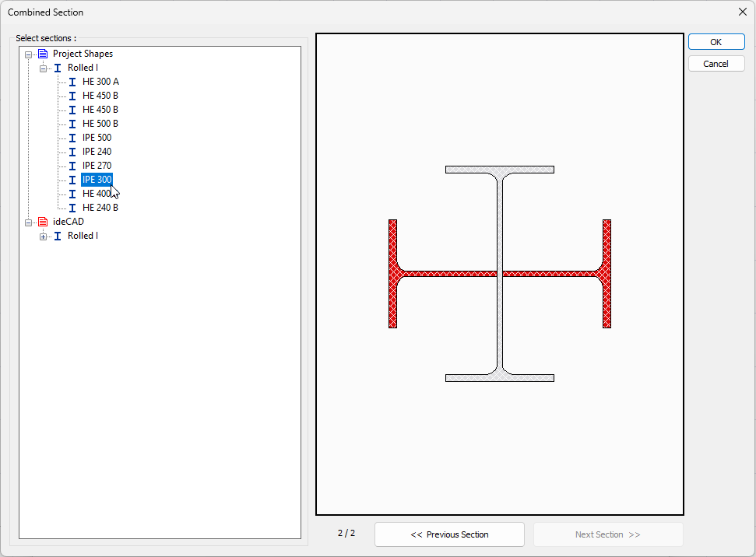Click the I-beam icon next to IPE 240
The width and height of the screenshot is (756, 557).
point(72,152)
